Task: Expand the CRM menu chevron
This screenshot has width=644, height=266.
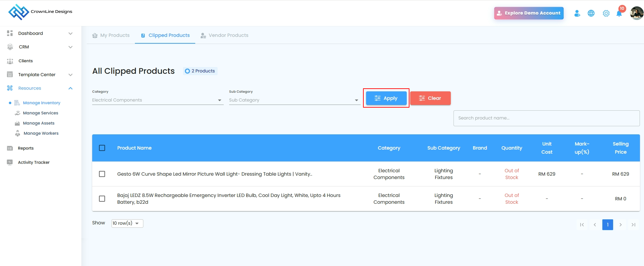Action: 71,47
